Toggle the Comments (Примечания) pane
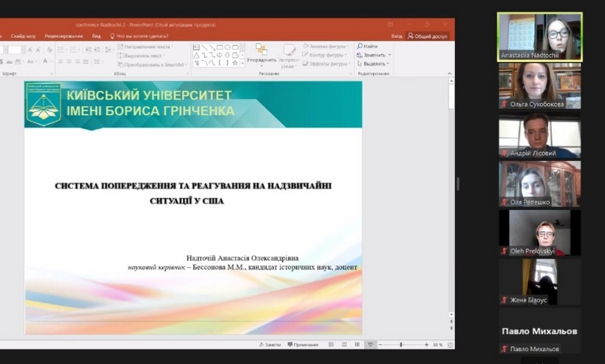 (x=303, y=344)
